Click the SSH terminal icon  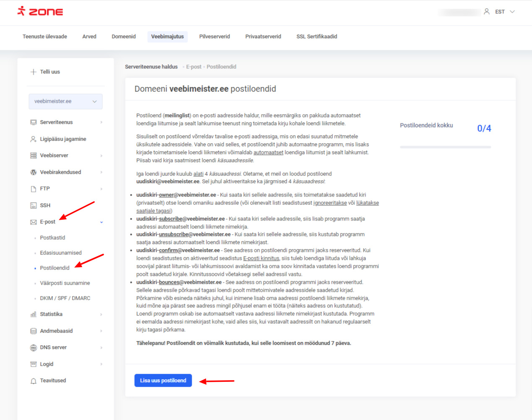tap(34, 205)
